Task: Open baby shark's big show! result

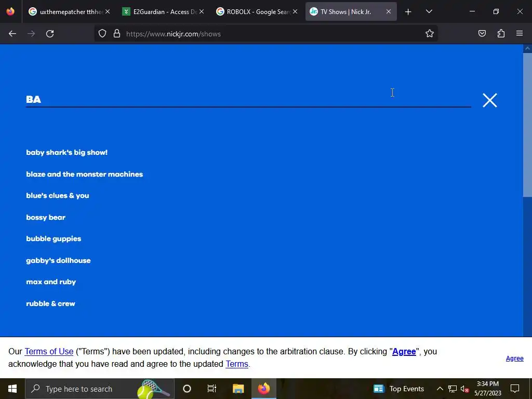Action: tap(67, 152)
